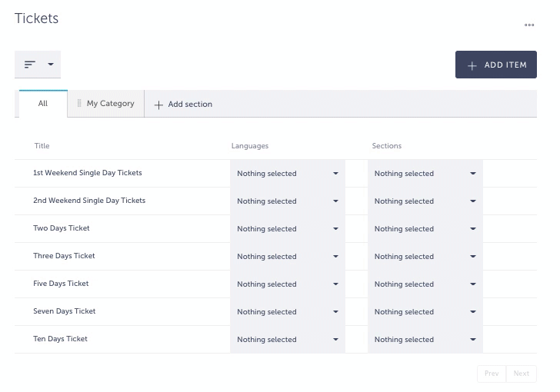Viewport: 560px width, 392px height.
Task: Expand Sections dropdown for Seven Days Ticket
Action: click(425, 311)
